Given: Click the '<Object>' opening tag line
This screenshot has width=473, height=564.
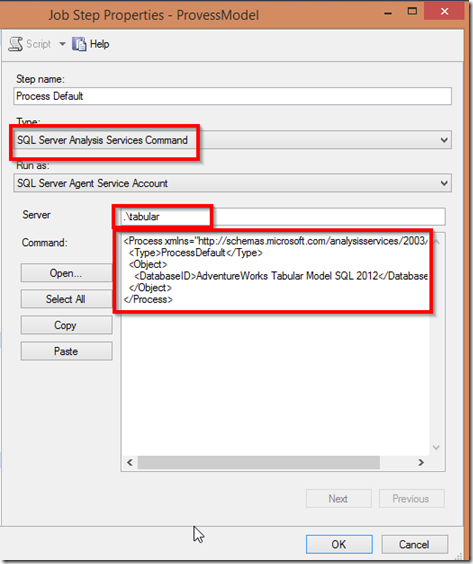Looking at the screenshot, I should (x=148, y=265).
